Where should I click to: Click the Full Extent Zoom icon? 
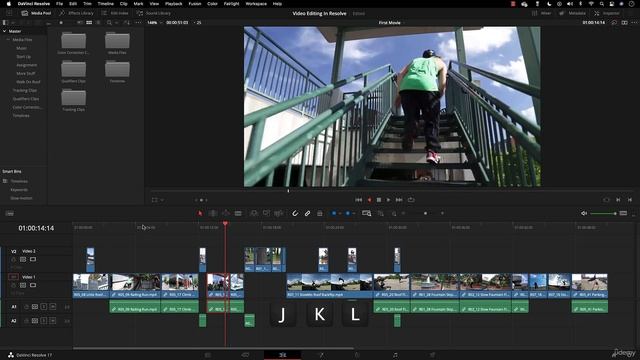367,213
